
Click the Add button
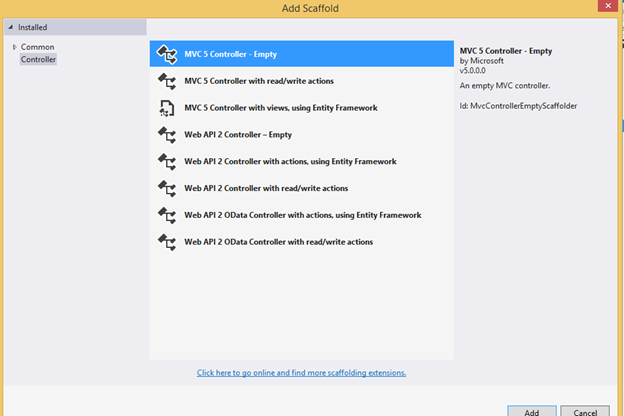(x=532, y=411)
